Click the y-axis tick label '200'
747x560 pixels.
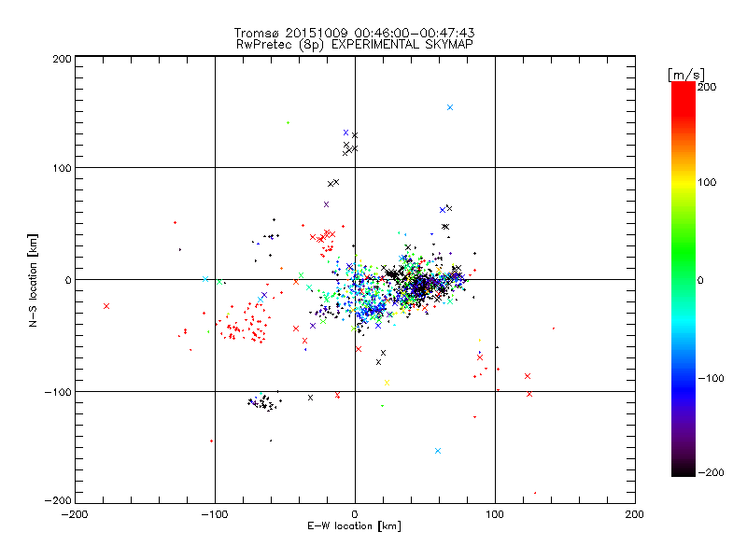[x=62, y=60]
